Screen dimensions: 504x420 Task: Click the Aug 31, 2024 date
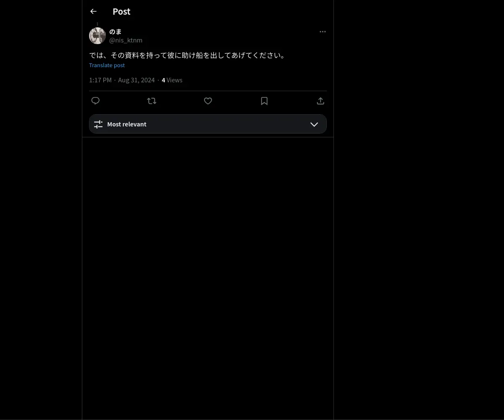tap(136, 80)
